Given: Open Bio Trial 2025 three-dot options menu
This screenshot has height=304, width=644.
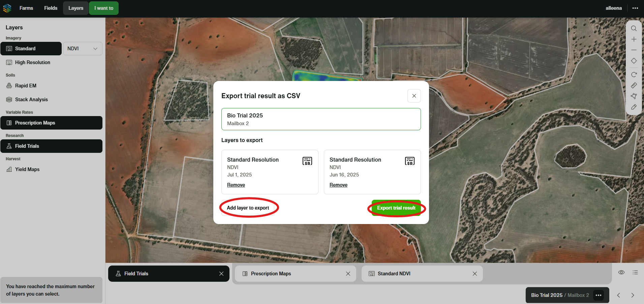Looking at the screenshot, I should click(x=598, y=295).
